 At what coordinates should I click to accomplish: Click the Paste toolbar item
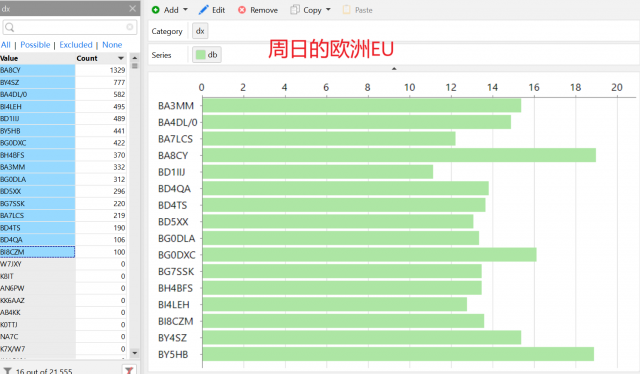358,10
